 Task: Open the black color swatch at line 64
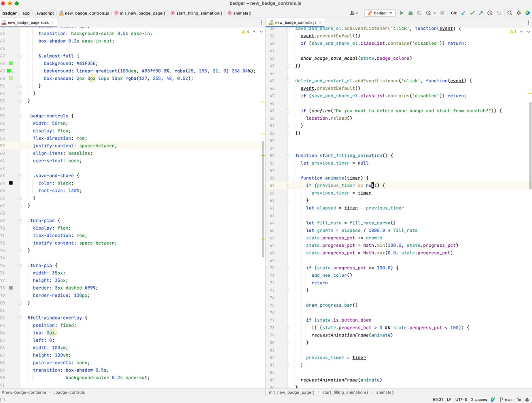pos(11,183)
